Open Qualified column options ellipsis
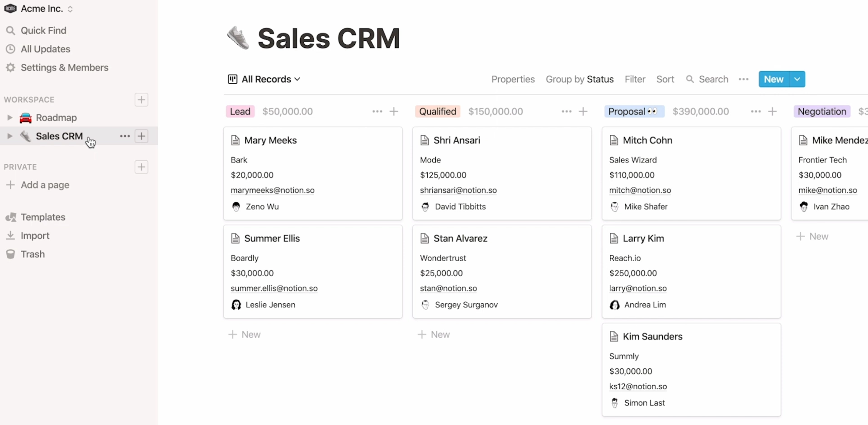Viewport: 868px width, 425px height. (566, 111)
